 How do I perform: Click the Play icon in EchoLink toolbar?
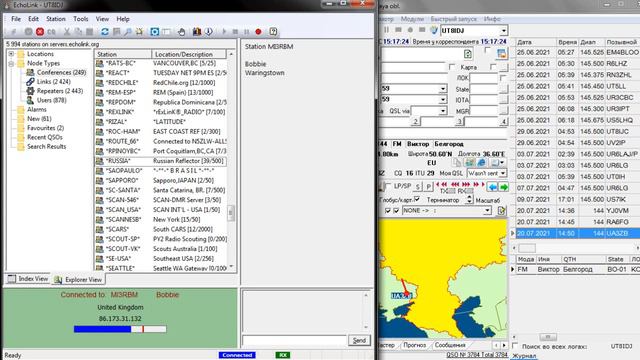click(x=224, y=31)
